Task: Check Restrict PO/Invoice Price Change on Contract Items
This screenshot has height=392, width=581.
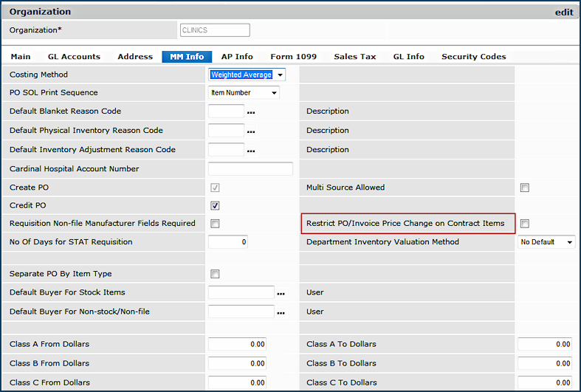Action: (x=524, y=224)
